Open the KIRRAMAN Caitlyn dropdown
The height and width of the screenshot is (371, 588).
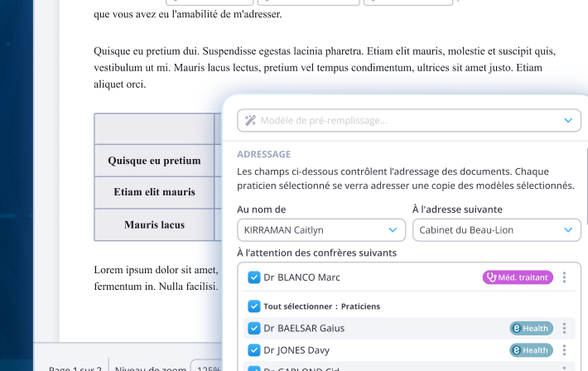[321, 230]
